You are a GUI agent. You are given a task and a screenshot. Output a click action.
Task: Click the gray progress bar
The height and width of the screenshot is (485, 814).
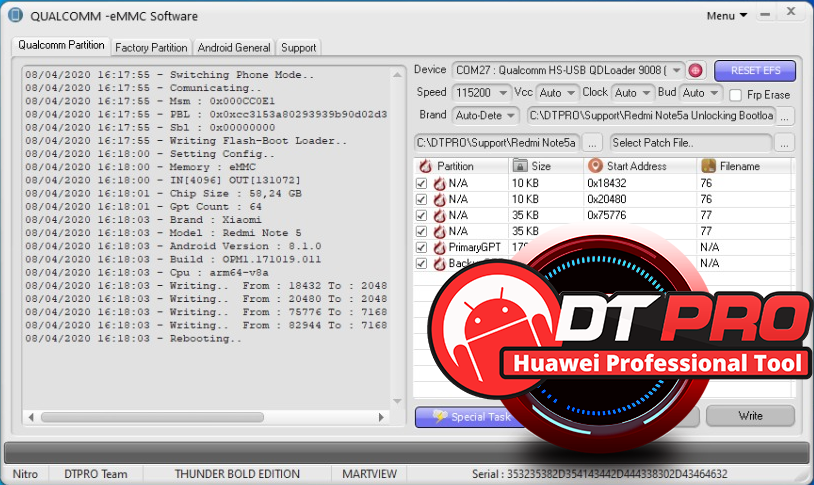[x=407, y=453]
